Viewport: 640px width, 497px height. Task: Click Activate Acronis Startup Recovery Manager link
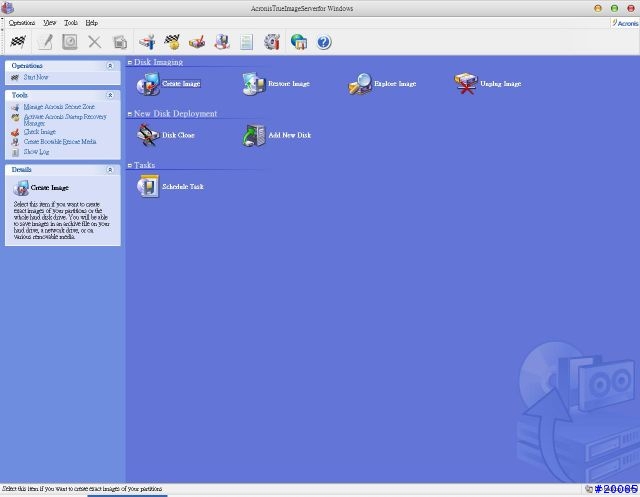click(x=65, y=120)
